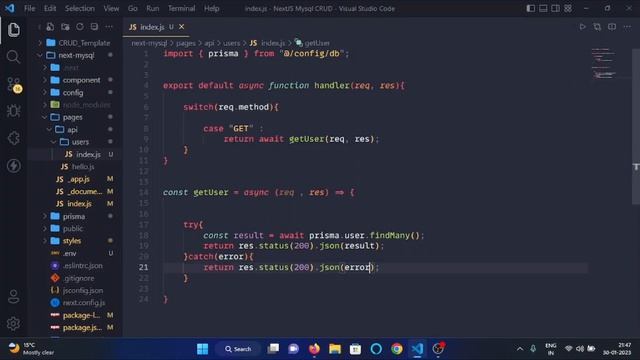640x360 pixels.
Task: Select the index.js editor tab
Action: pos(156,27)
